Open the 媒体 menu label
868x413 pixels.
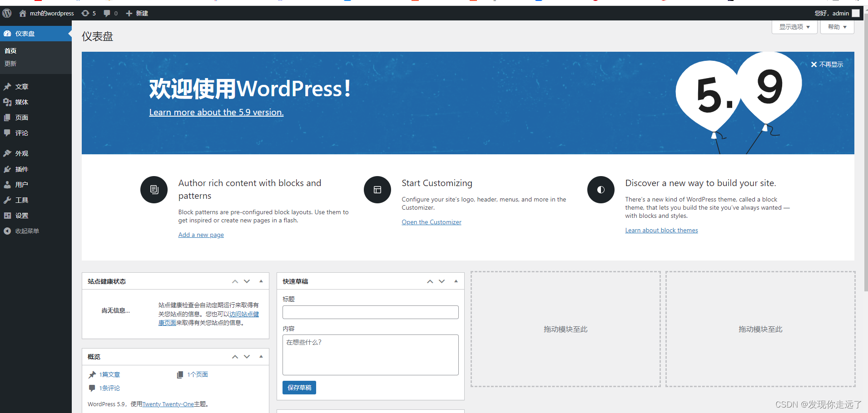tap(22, 102)
